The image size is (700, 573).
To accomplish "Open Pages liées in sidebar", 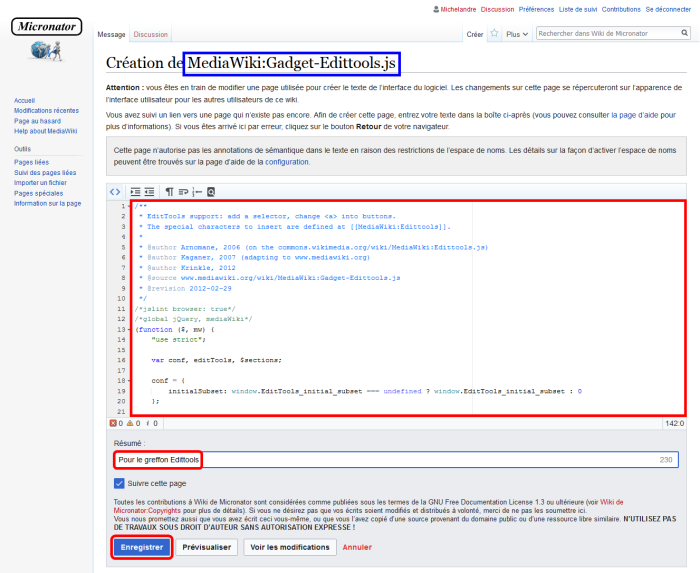I will point(31,162).
